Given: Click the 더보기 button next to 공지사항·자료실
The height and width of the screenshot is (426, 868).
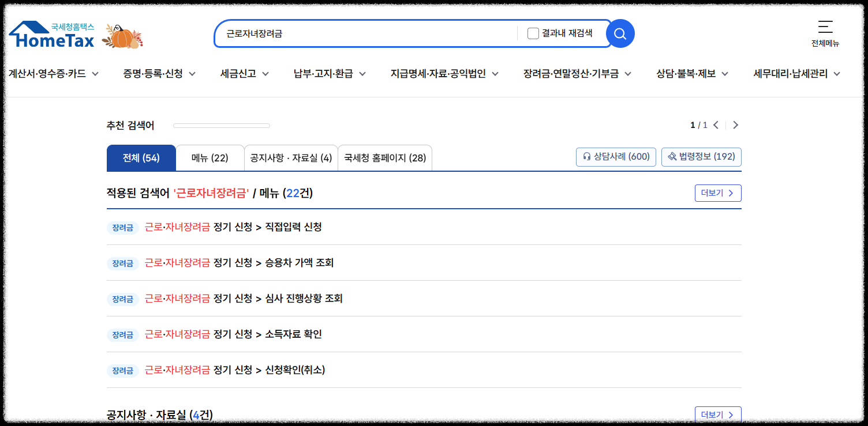Looking at the screenshot, I should [x=718, y=414].
